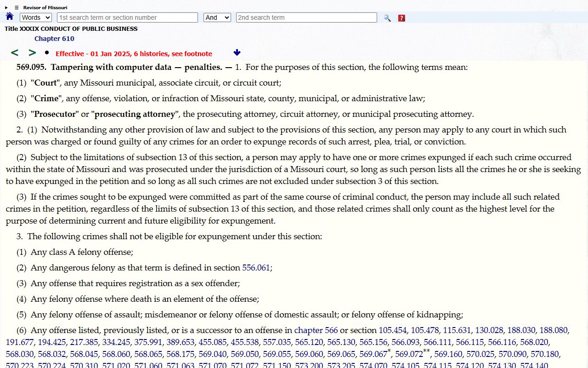Focus the 1st search term input field

coord(128,17)
